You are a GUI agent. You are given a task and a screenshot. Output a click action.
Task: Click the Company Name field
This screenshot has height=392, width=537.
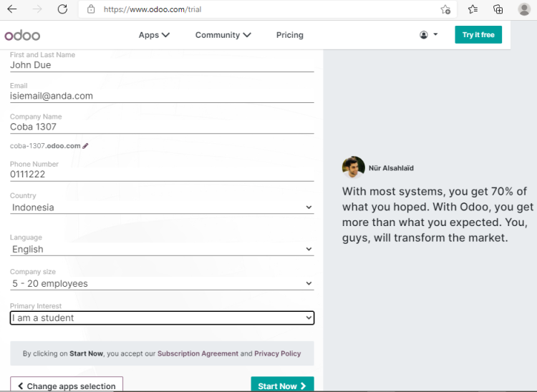click(162, 127)
